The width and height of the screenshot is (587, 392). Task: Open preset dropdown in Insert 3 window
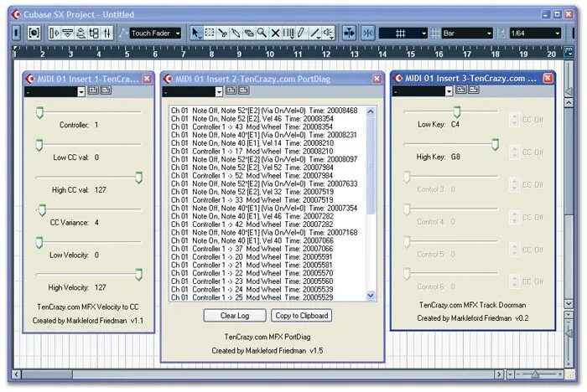(449, 91)
